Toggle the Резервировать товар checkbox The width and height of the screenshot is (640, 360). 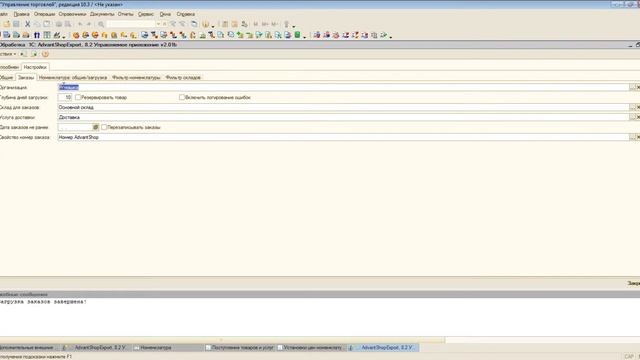coord(78,97)
